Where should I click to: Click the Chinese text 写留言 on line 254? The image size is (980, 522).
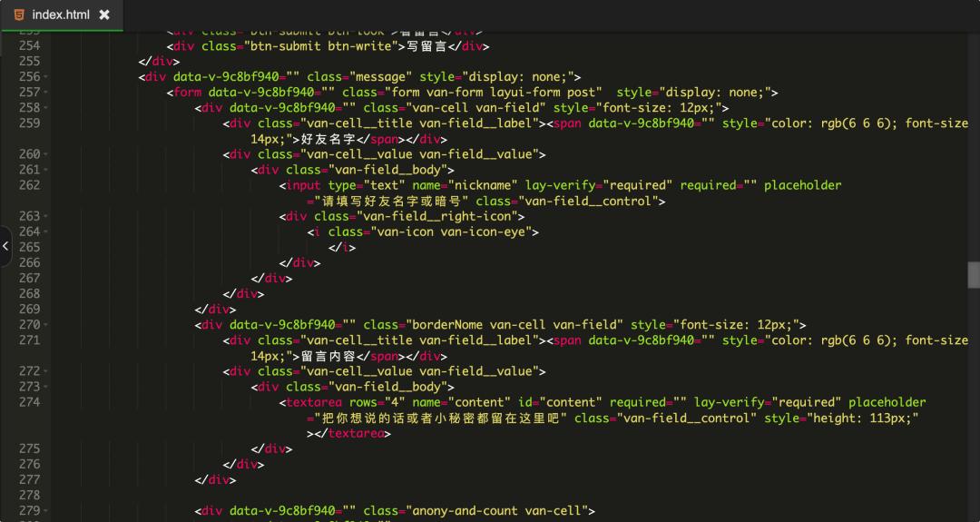point(426,46)
